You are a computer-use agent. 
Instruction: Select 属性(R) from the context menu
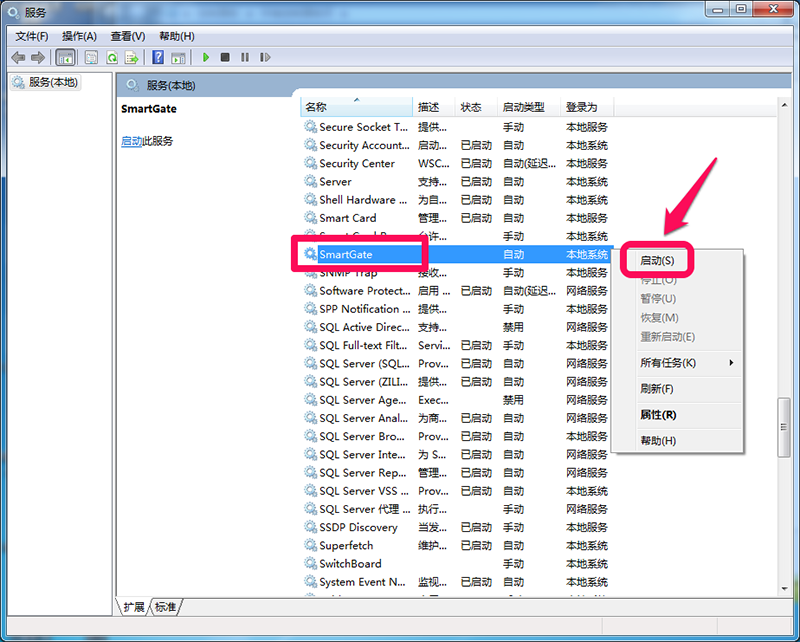click(x=658, y=415)
